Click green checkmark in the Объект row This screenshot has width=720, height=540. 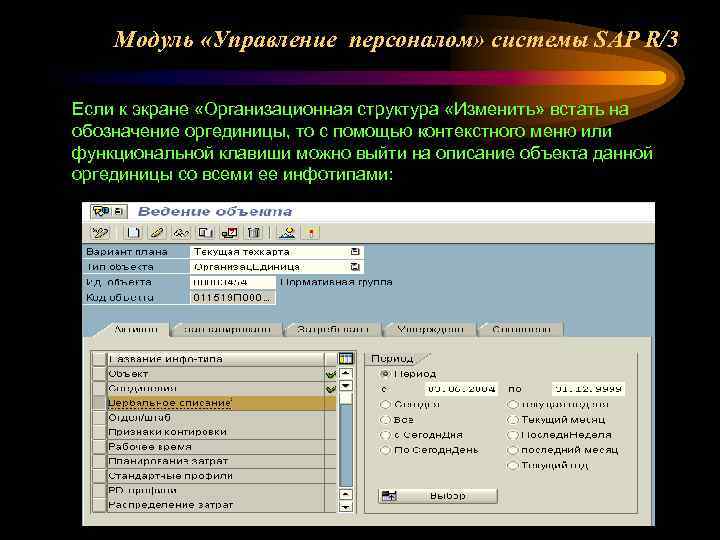pos(331,374)
